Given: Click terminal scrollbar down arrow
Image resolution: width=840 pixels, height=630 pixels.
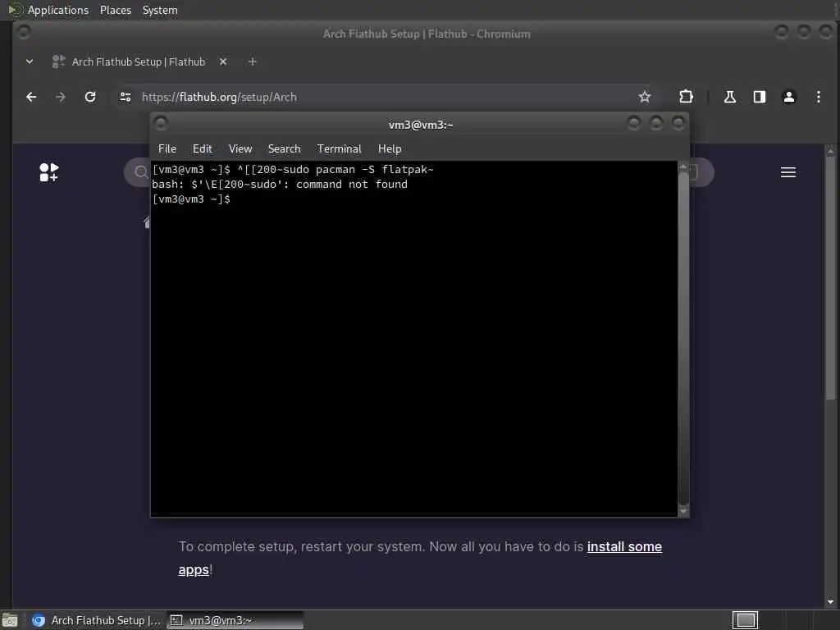Looking at the screenshot, I should [x=683, y=511].
